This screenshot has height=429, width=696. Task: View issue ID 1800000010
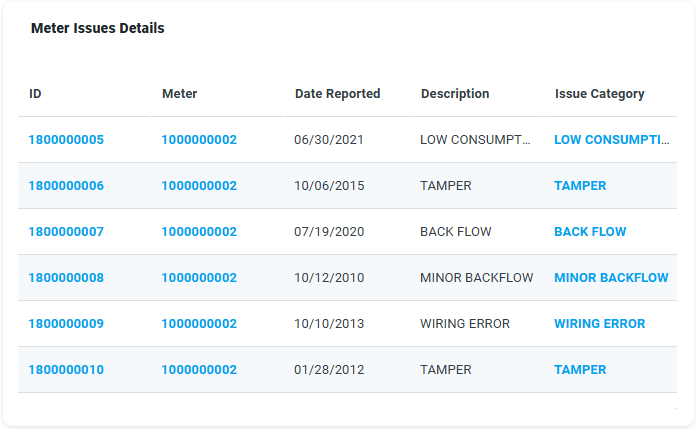[x=66, y=370]
